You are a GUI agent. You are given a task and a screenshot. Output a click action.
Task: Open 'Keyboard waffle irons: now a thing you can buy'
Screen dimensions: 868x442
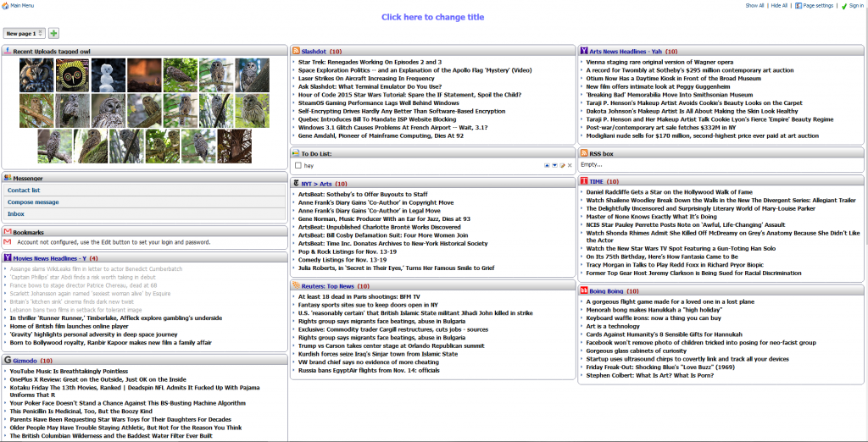tap(654, 318)
